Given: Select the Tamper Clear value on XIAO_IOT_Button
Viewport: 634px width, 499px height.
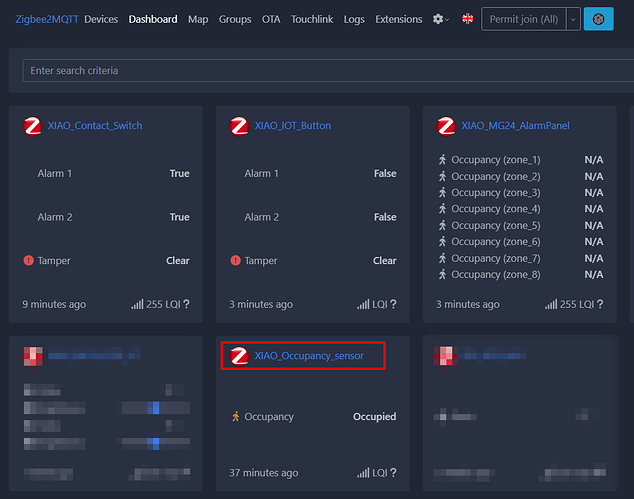Looking at the screenshot, I should click(385, 261).
